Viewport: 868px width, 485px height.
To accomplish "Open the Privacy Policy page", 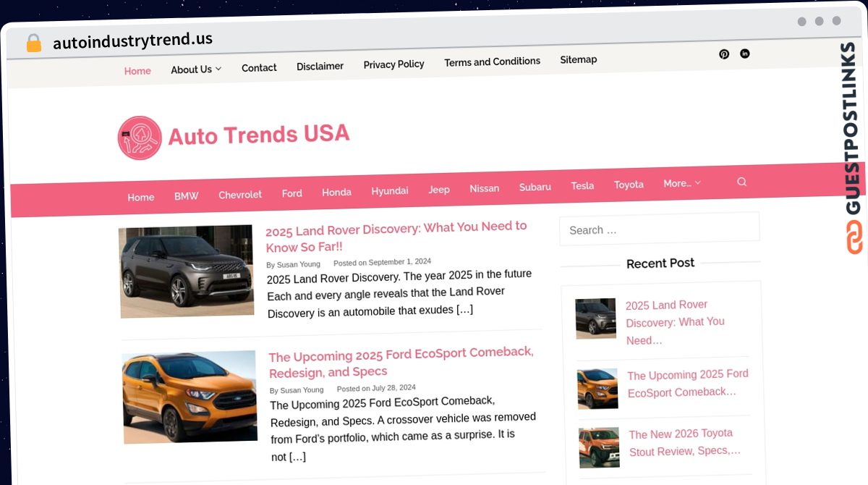I will 393,64.
